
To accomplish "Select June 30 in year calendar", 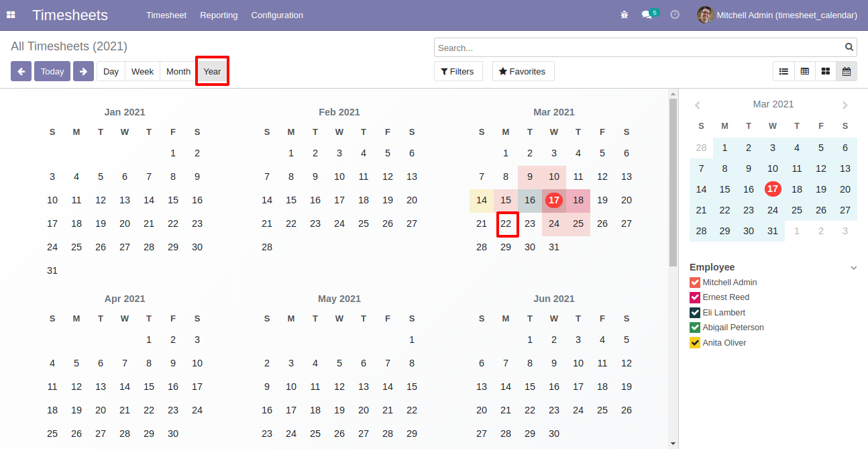I will (554, 434).
